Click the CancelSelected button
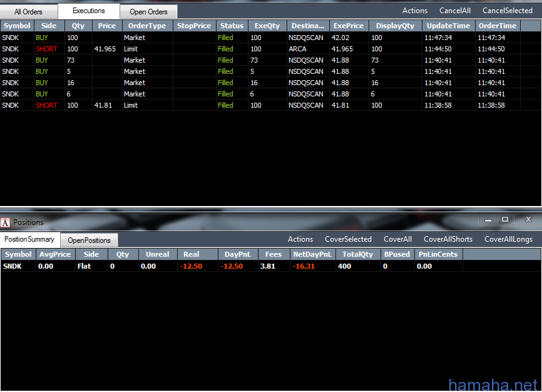542x392 pixels. (x=508, y=11)
